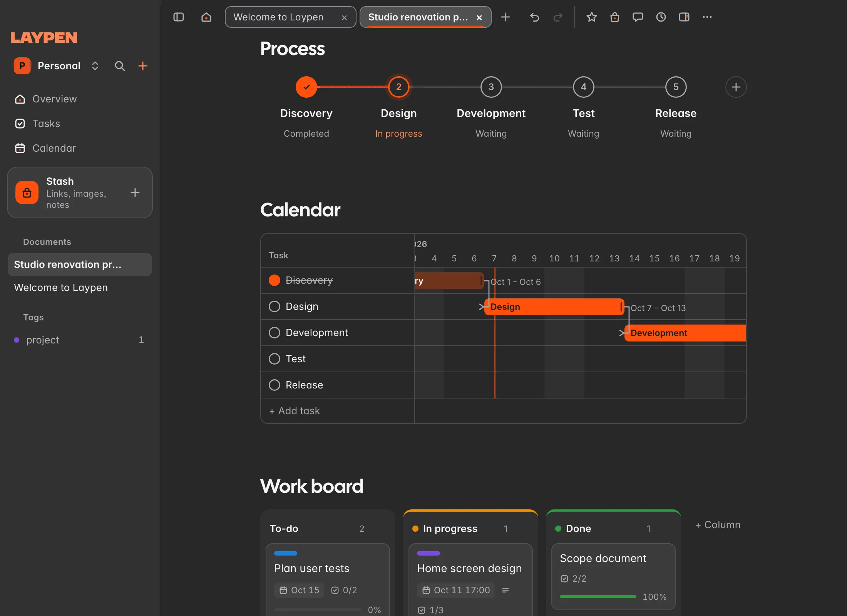
Task: Open the more options ellipsis menu
Action: coord(707,17)
